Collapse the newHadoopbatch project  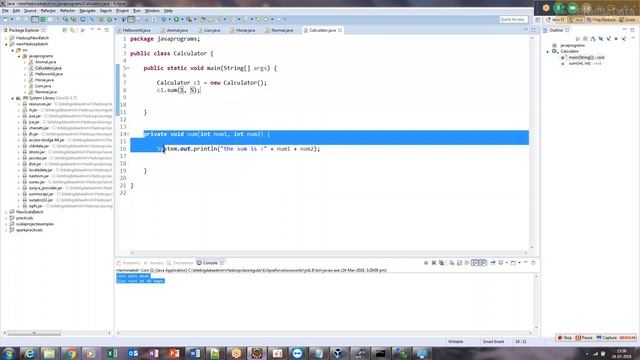[6, 44]
